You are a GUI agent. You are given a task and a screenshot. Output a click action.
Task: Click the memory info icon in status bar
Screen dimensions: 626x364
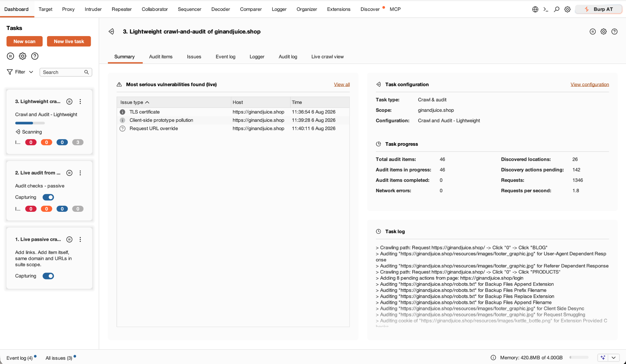(x=493, y=358)
